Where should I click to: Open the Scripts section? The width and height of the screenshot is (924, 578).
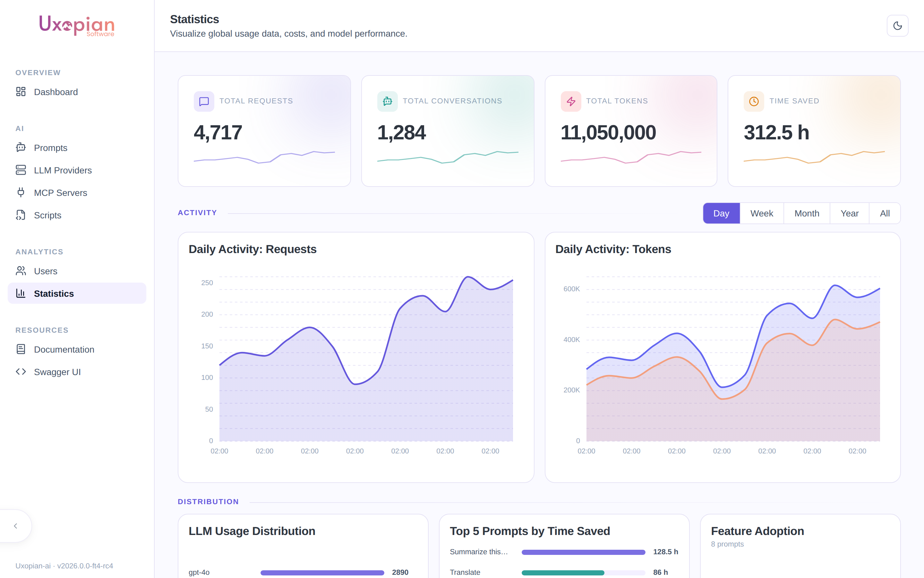tap(77, 215)
